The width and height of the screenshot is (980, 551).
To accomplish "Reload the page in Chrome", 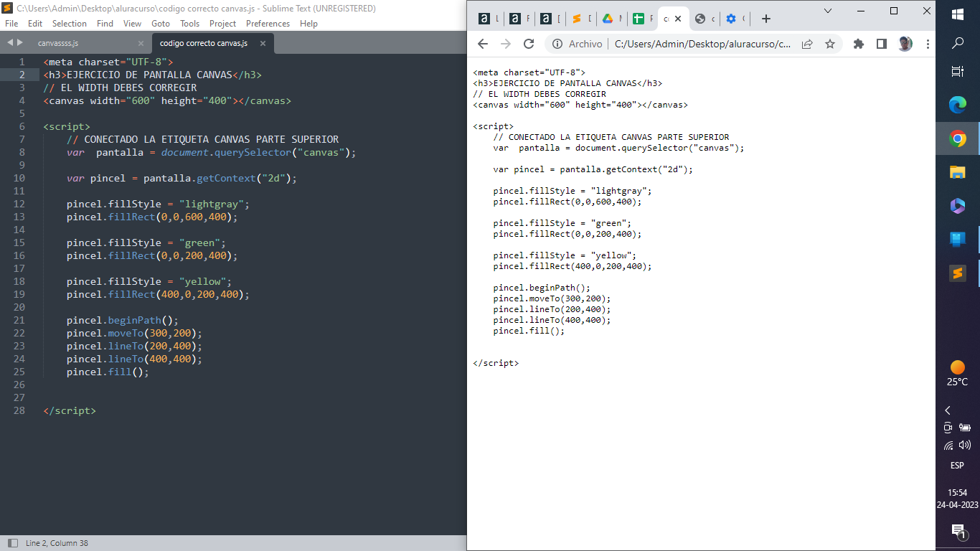I will pyautogui.click(x=529, y=44).
